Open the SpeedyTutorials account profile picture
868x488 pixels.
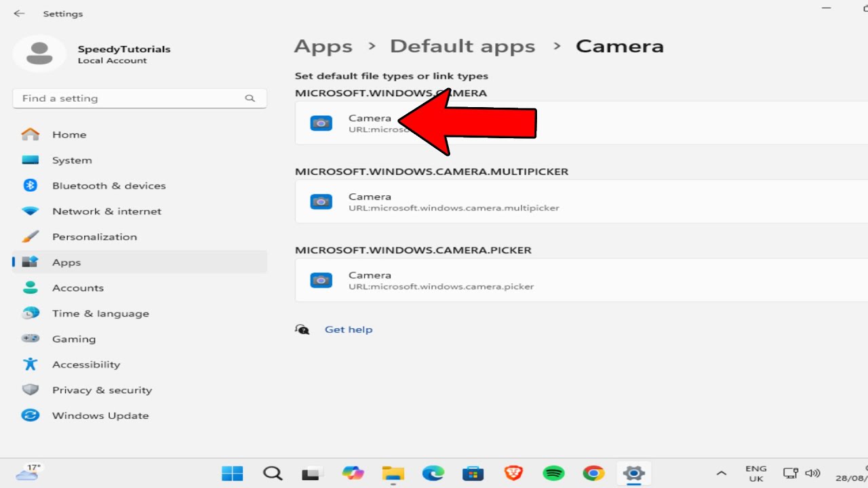point(39,54)
